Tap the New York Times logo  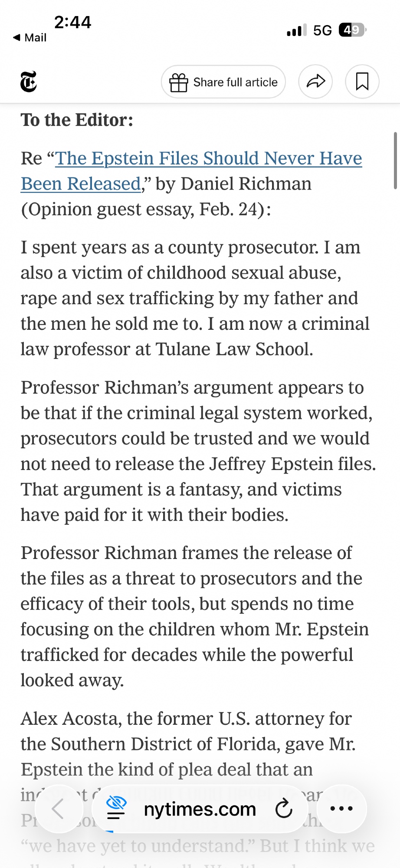pyautogui.click(x=29, y=82)
